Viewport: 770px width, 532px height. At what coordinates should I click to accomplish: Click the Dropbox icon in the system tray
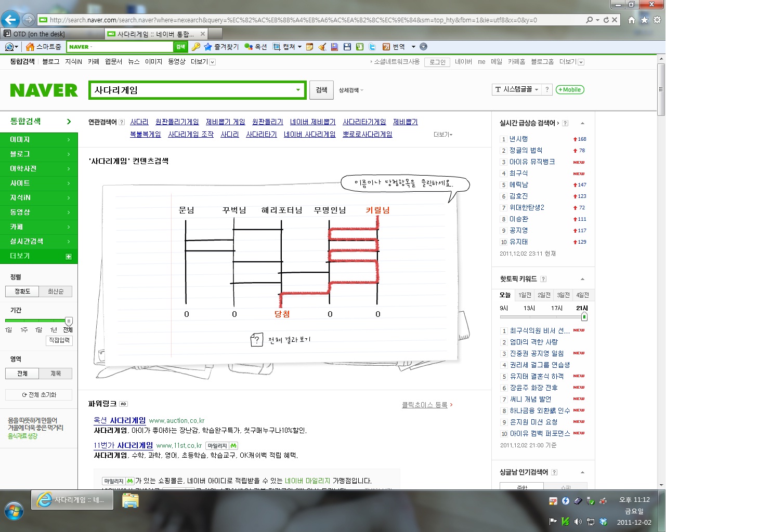coord(603,522)
